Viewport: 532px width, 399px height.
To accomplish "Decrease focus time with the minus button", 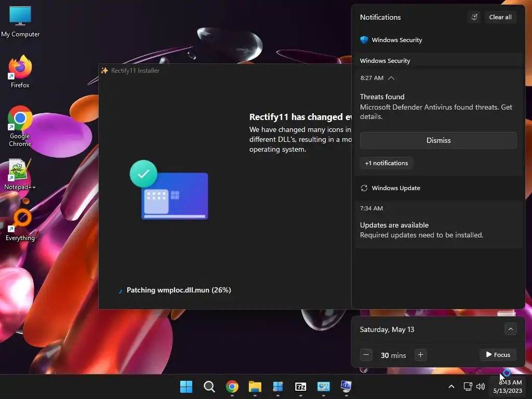I will pyautogui.click(x=366, y=355).
